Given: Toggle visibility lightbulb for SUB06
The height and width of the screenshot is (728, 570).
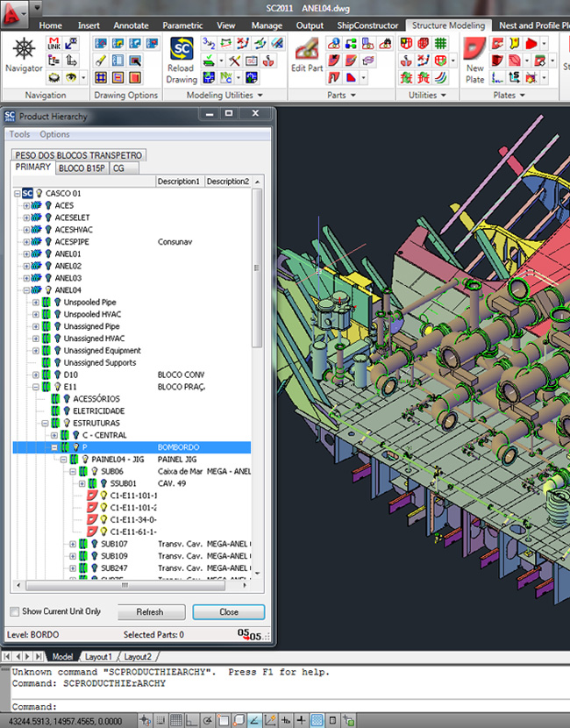Looking at the screenshot, I should tap(94, 471).
